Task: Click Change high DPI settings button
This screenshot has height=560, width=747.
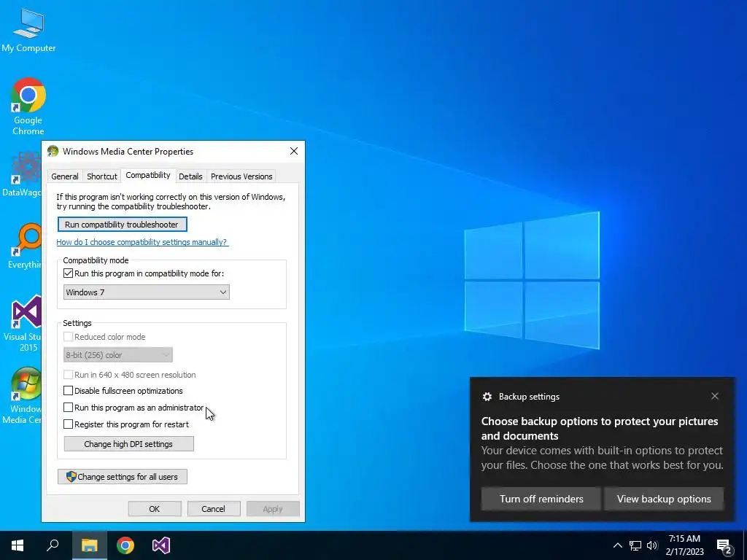Action: [128, 444]
